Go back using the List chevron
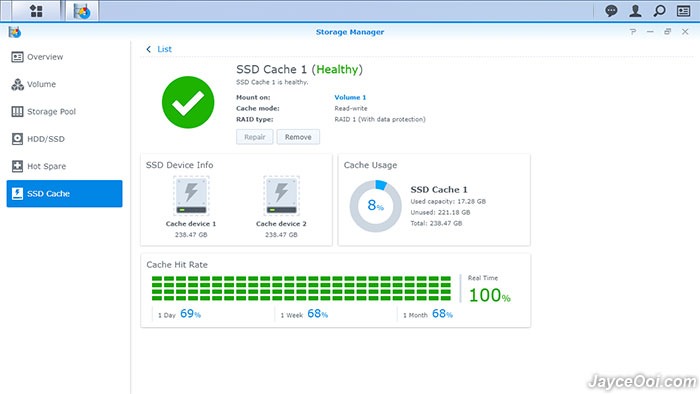The width and height of the screenshot is (700, 394). coord(148,49)
